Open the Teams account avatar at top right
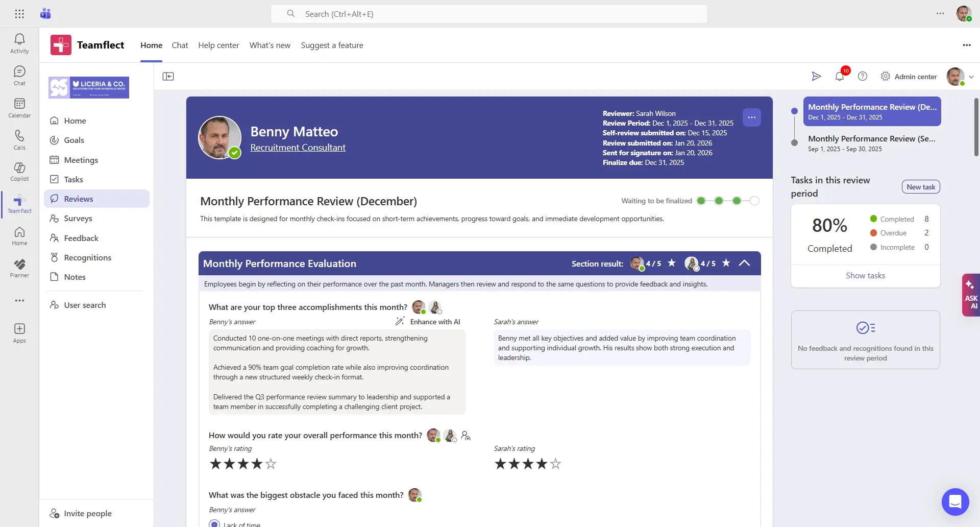980x527 pixels. pyautogui.click(x=964, y=14)
